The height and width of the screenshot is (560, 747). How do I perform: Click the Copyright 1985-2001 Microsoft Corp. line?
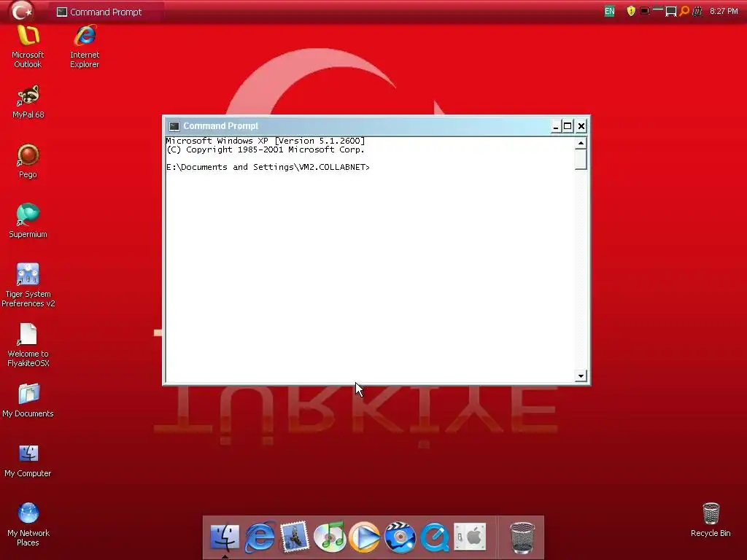click(x=266, y=149)
